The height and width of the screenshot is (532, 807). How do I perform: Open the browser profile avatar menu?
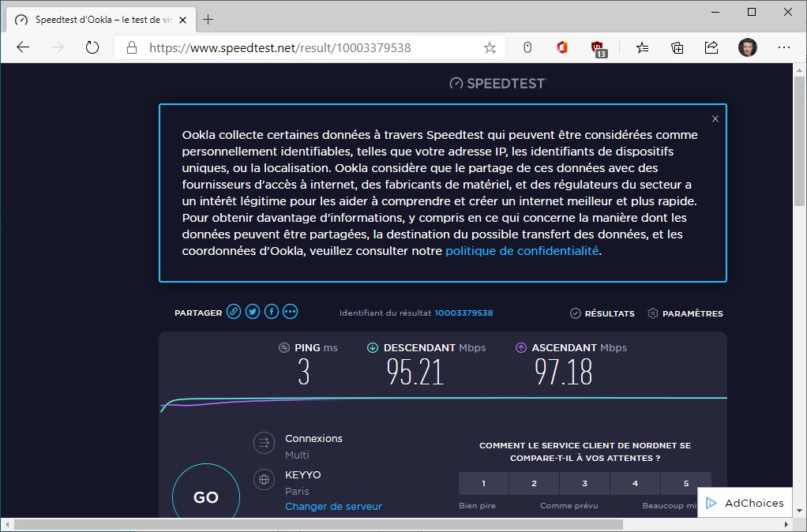pyautogui.click(x=747, y=47)
